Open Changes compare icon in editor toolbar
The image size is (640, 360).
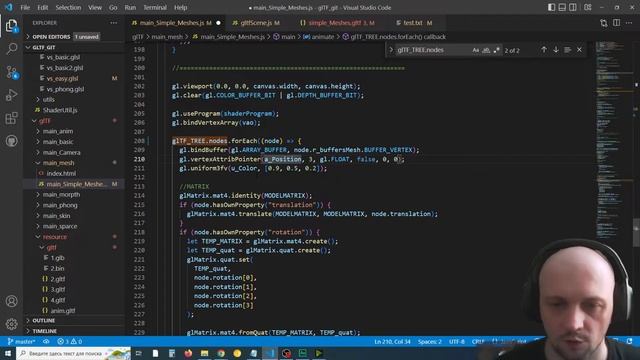[604, 23]
